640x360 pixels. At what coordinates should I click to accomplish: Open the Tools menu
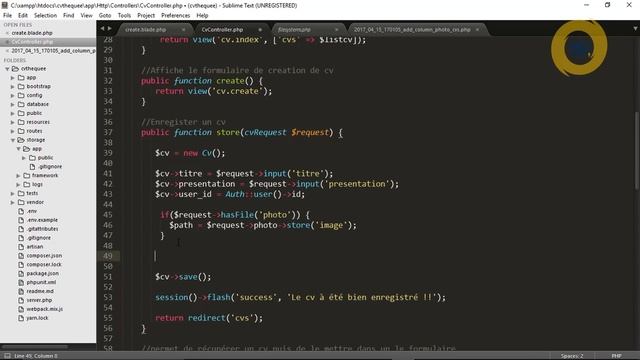(x=124, y=16)
